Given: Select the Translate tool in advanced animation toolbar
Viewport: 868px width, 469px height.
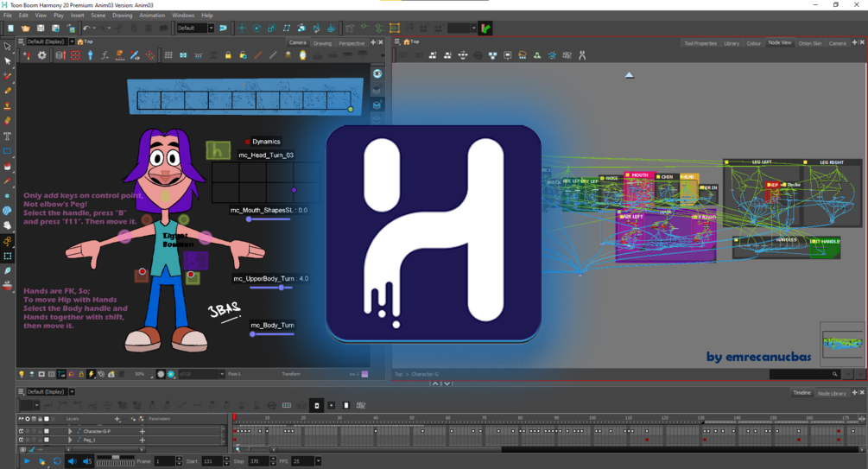Looking at the screenshot, I should click(242, 29).
